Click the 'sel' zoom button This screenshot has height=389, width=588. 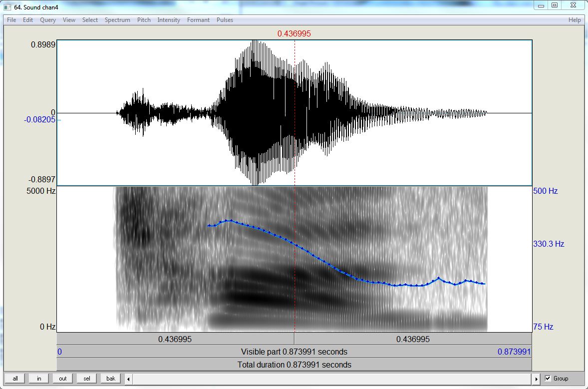[87, 379]
